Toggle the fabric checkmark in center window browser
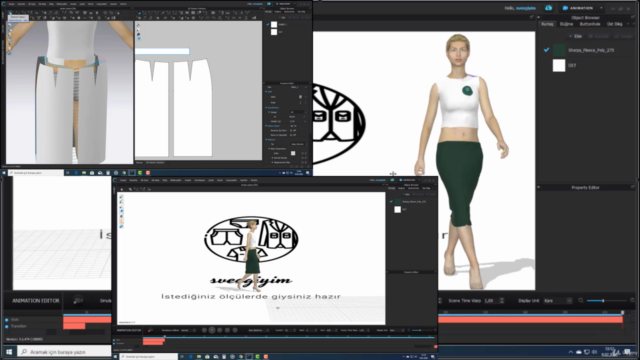 [x=391, y=202]
